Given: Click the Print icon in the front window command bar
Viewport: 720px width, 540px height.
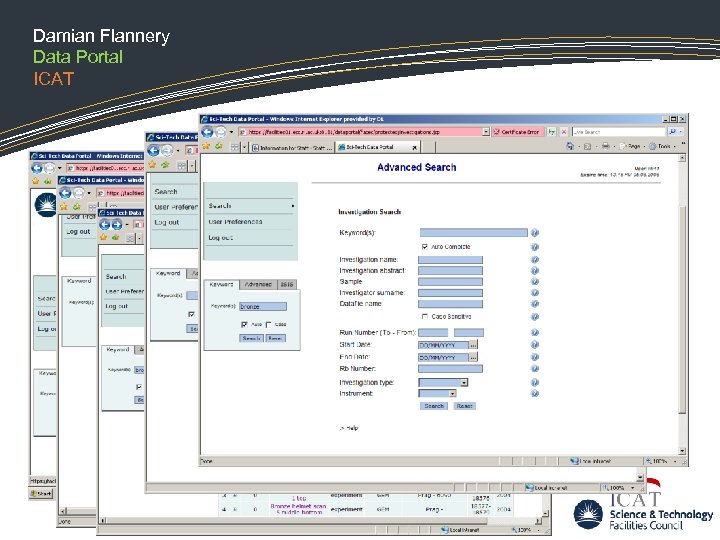Looking at the screenshot, I should [606, 146].
